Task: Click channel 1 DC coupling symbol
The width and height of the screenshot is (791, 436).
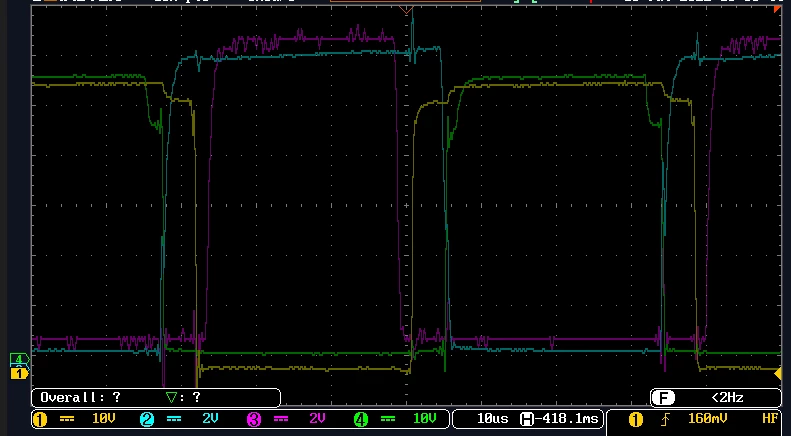Action: click(67, 419)
